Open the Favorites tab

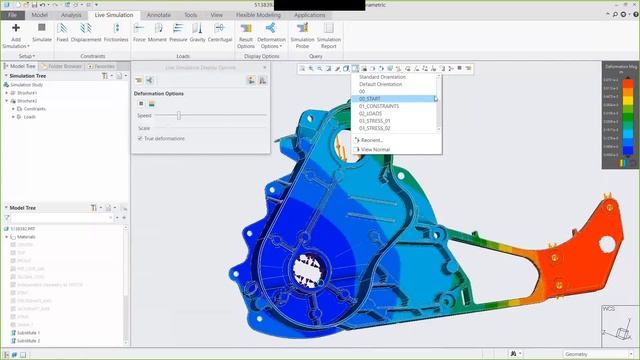101,66
